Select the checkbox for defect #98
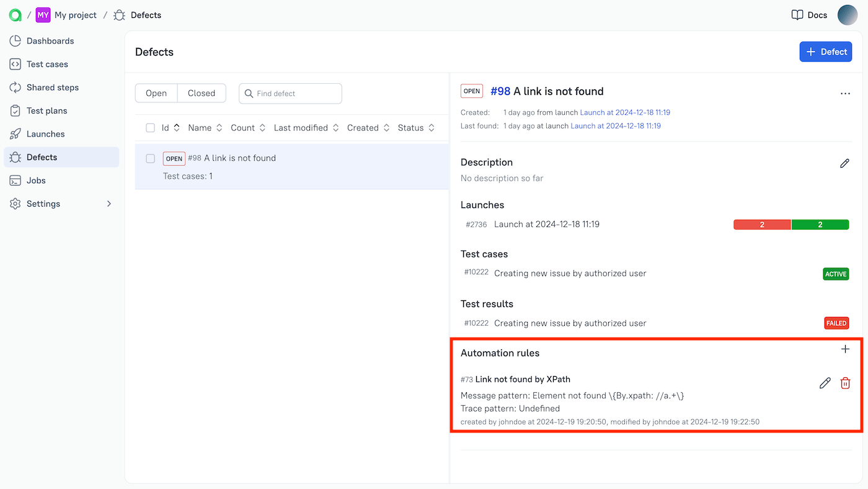The image size is (868, 489). [x=150, y=158]
